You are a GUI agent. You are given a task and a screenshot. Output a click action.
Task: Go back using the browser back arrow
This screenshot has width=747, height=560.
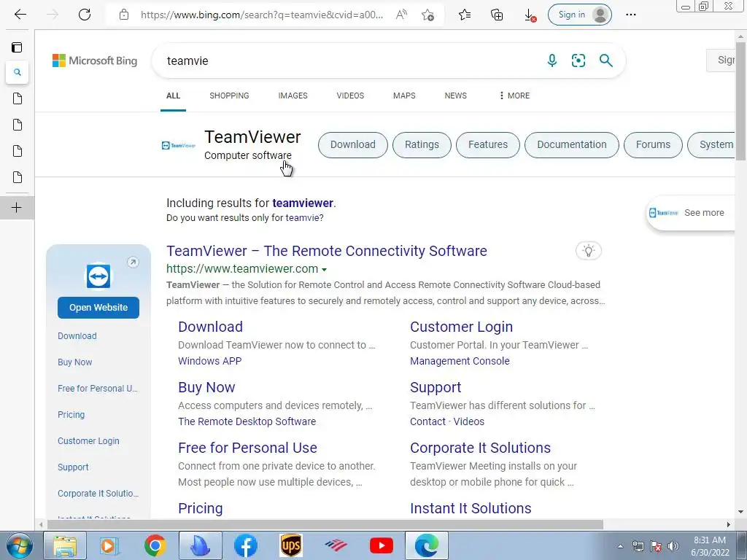pos(20,15)
